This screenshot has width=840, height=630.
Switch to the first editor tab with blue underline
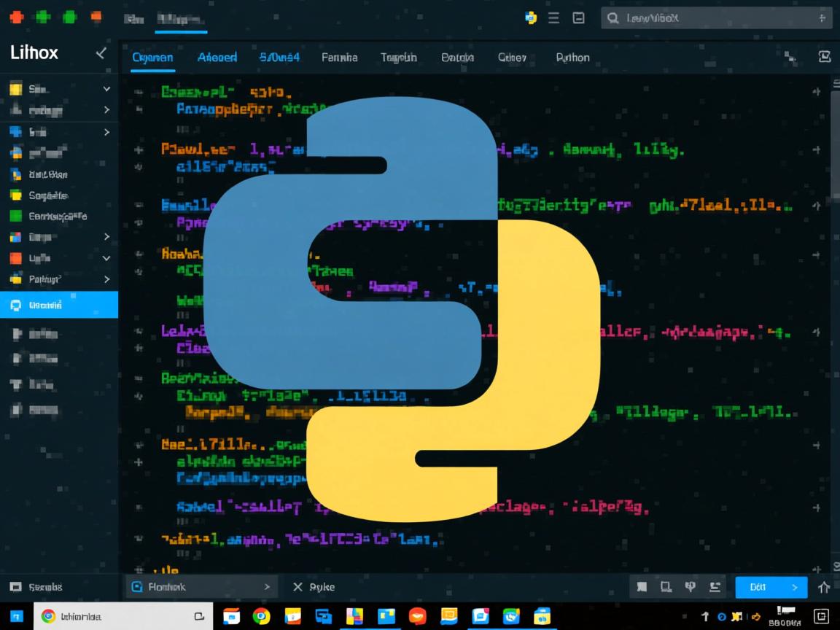pyautogui.click(x=153, y=57)
